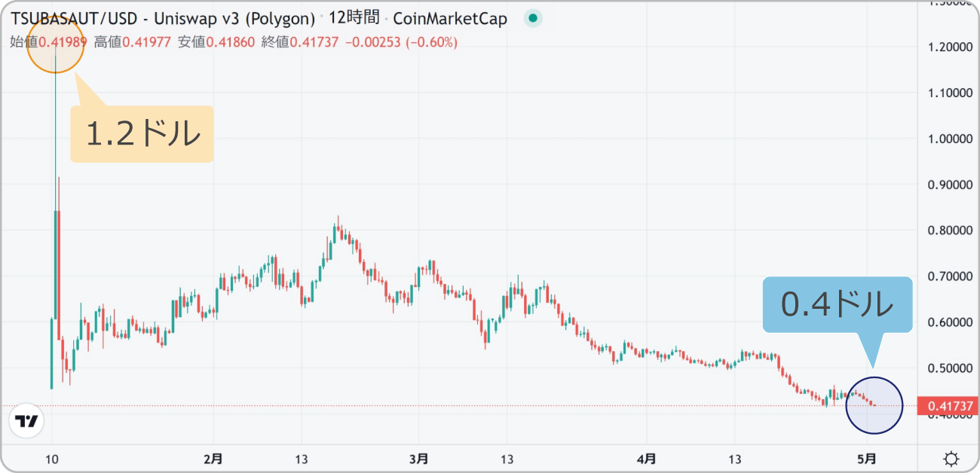
Task: Click the 0.70000 price axis label
Action: (951, 276)
